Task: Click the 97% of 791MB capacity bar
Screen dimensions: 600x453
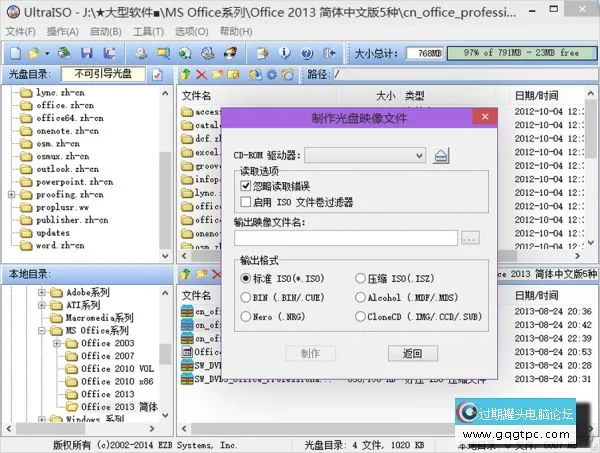Action: pyautogui.click(x=521, y=53)
